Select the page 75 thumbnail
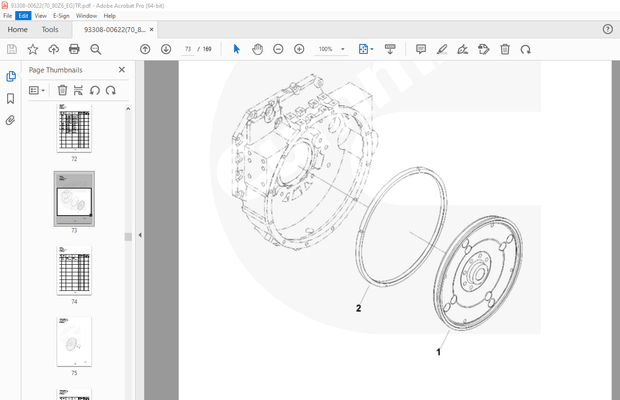 (x=74, y=342)
